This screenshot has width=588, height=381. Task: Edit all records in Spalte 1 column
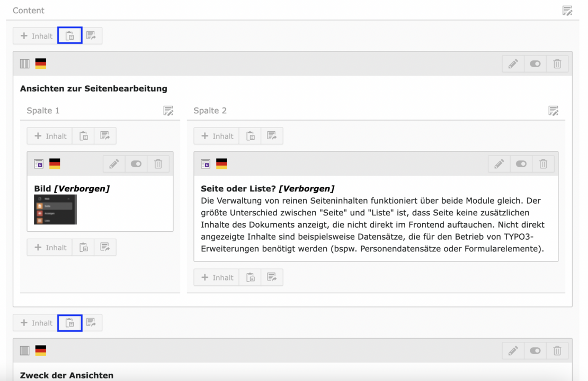168,111
